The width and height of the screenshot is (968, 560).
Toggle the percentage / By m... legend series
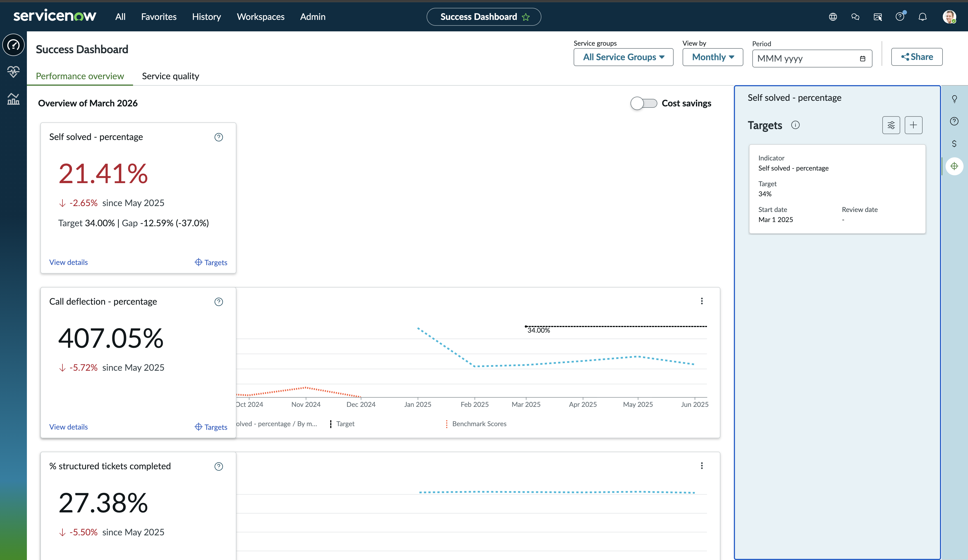pos(276,424)
